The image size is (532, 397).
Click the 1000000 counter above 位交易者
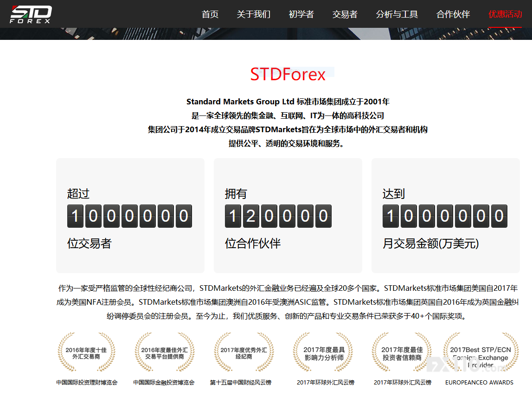click(129, 216)
